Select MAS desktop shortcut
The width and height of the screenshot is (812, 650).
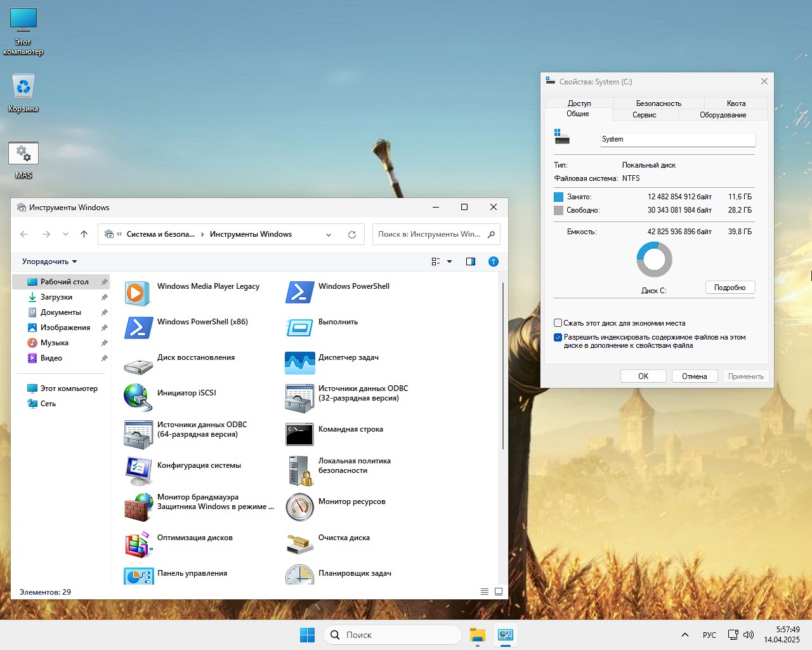coord(23,161)
